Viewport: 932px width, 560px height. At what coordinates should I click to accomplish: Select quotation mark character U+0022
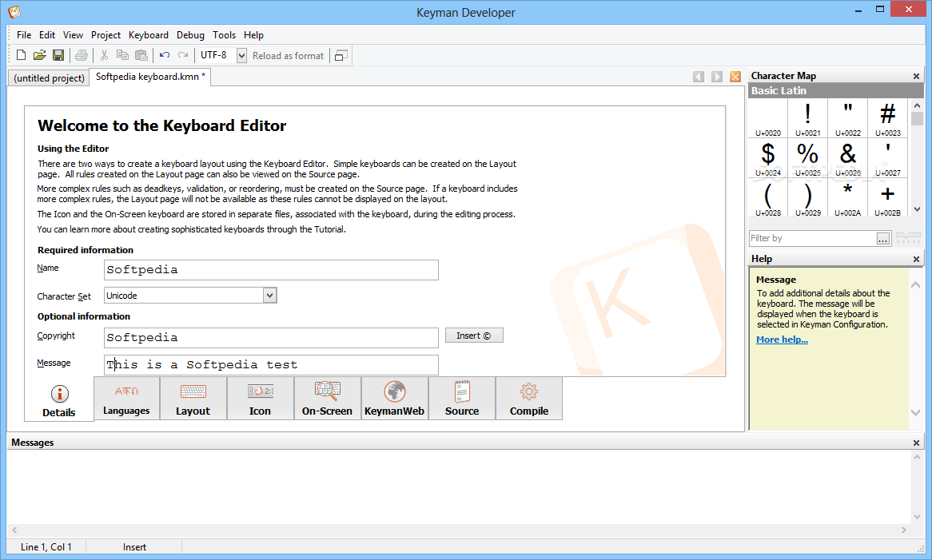point(847,118)
